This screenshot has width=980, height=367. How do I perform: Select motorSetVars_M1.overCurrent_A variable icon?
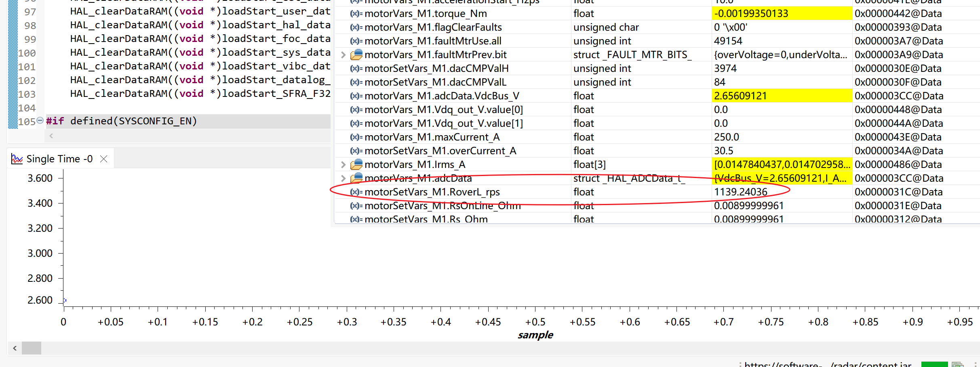[x=356, y=151]
